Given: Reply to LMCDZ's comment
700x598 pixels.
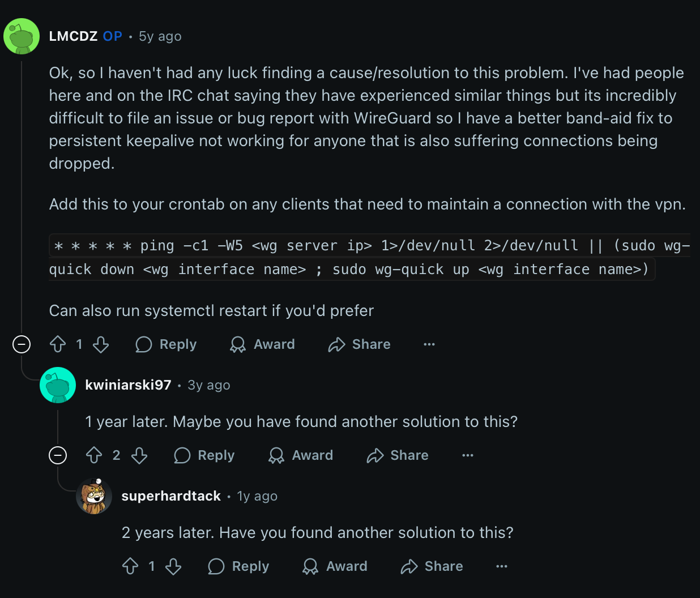Looking at the screenshot, I should pyautogui.click(x=167, y=344).
